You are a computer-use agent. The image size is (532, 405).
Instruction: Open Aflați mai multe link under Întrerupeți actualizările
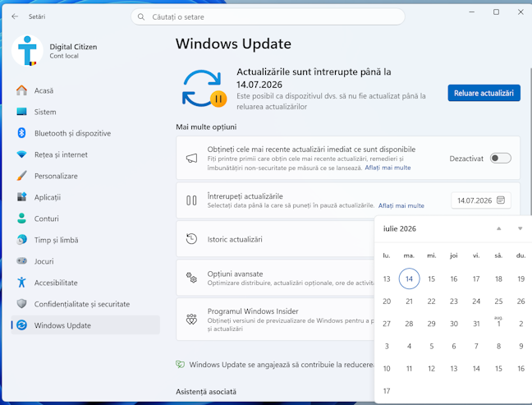click(x=401, y=205)
